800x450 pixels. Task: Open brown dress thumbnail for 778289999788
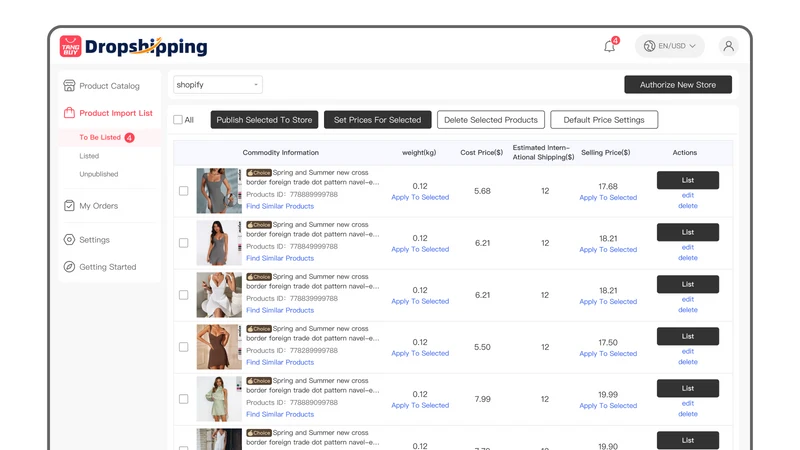219,347
